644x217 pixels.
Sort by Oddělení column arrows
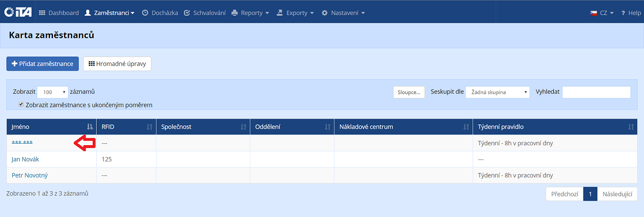(x=327, y=127)
